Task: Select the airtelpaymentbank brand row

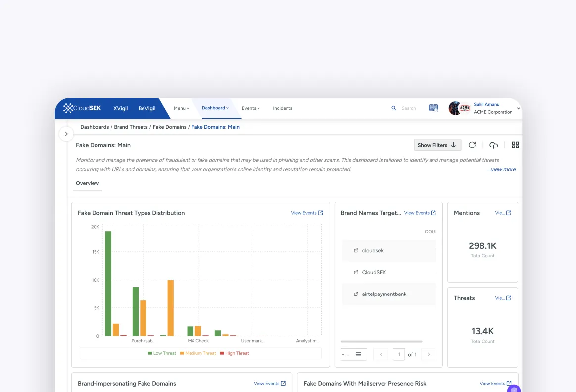Action: 389,294
